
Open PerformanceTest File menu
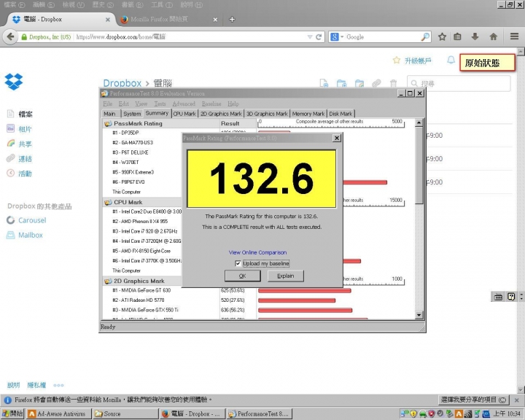click(107, 104)
